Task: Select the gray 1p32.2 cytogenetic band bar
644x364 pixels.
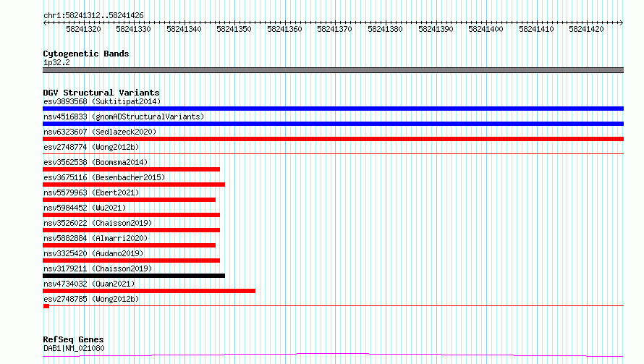Action: click(333, 70)
